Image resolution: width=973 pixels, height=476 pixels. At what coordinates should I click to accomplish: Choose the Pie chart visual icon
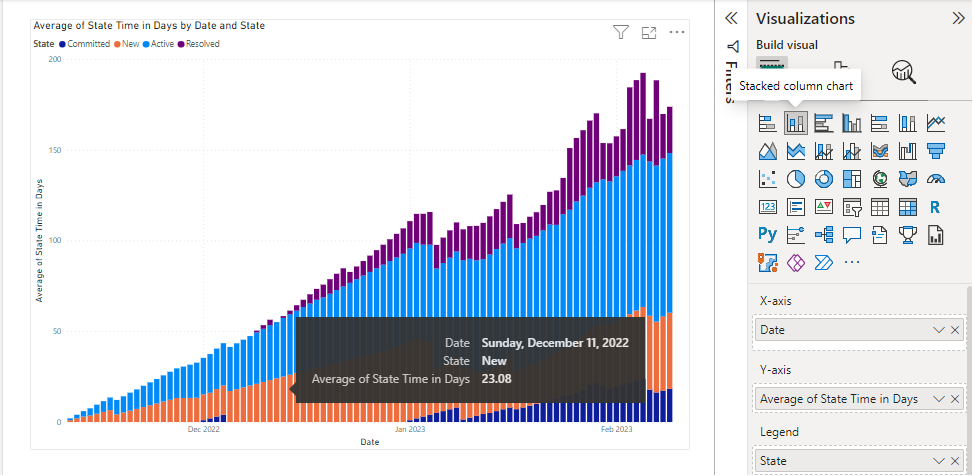click(x=796, y=179)
